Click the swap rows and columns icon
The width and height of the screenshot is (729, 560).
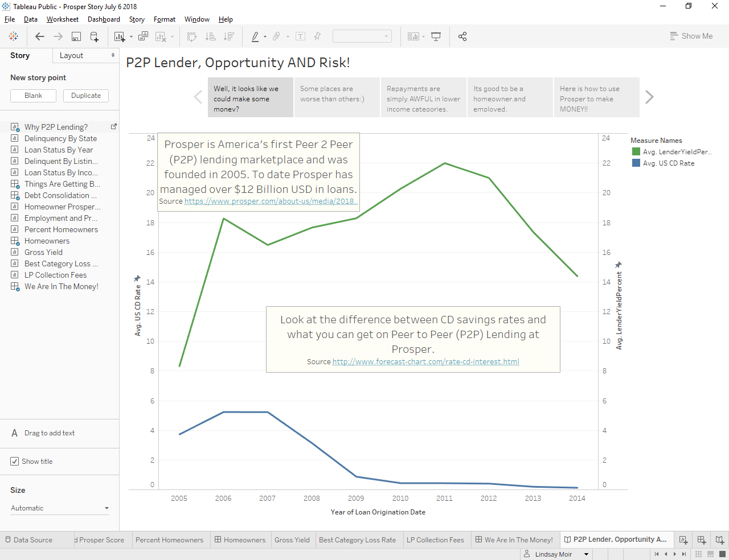(x=192, y=36)
